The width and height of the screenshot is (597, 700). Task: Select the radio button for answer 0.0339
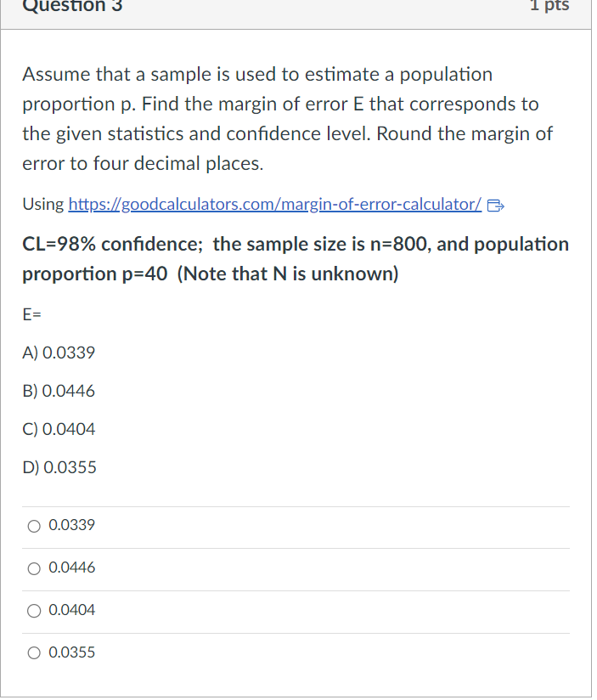click(33, 525)
